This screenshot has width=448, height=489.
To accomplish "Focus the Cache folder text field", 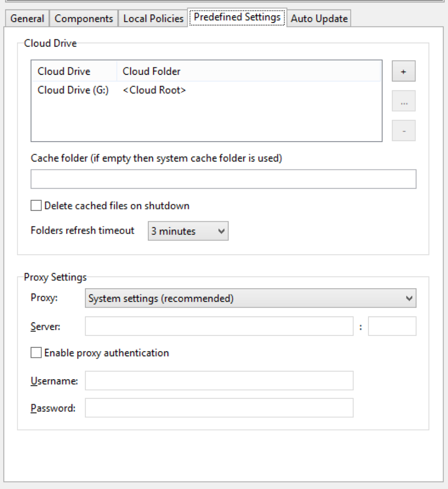I will pyautogui.click(x=223, y=179).
